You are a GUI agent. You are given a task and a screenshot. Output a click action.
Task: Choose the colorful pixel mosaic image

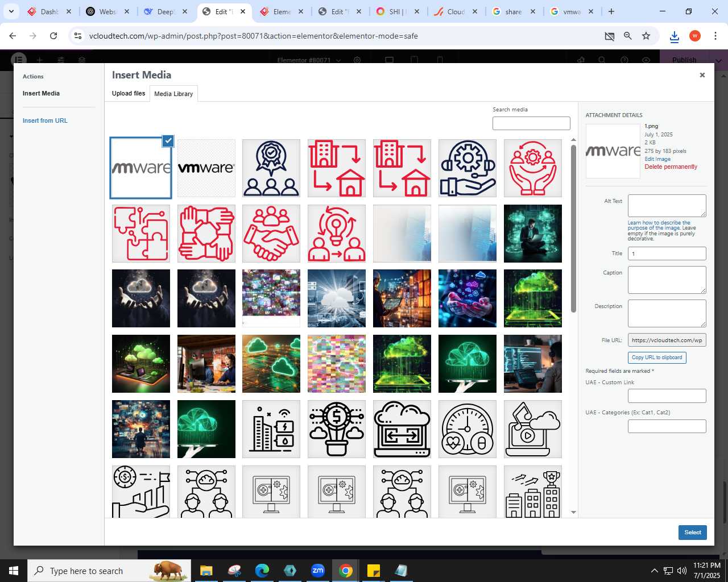click(x=337, y=364)
